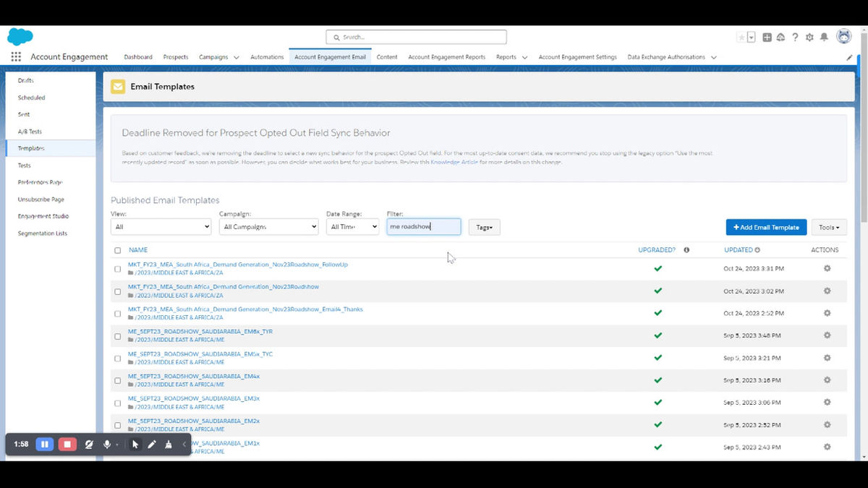Open the Trailhead guidance icon
Screen dimensions: 868x488
(781, 38)
